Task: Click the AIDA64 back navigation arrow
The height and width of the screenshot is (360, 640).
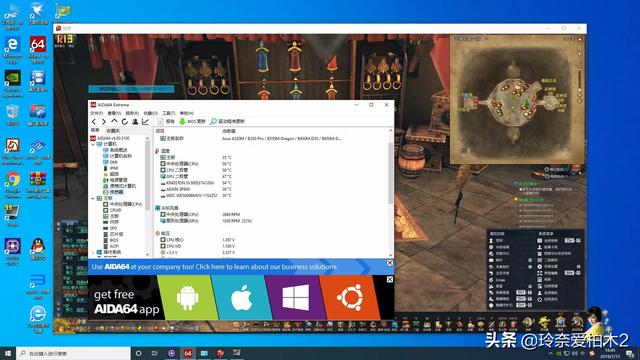Action: tap(94, 122)
